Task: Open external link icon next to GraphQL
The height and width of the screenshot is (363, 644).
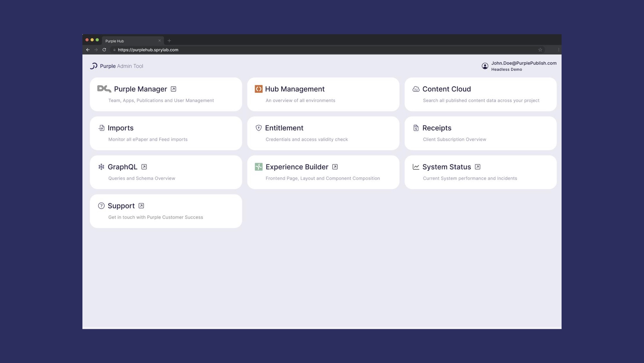Action: [x=144, y=167]
